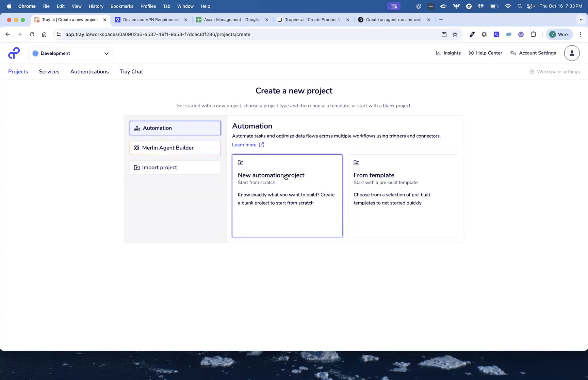Image resolution: width=588 pixels, height=380 pixels.
Task: Click the Help Center icon
Action: coord(471,53)
